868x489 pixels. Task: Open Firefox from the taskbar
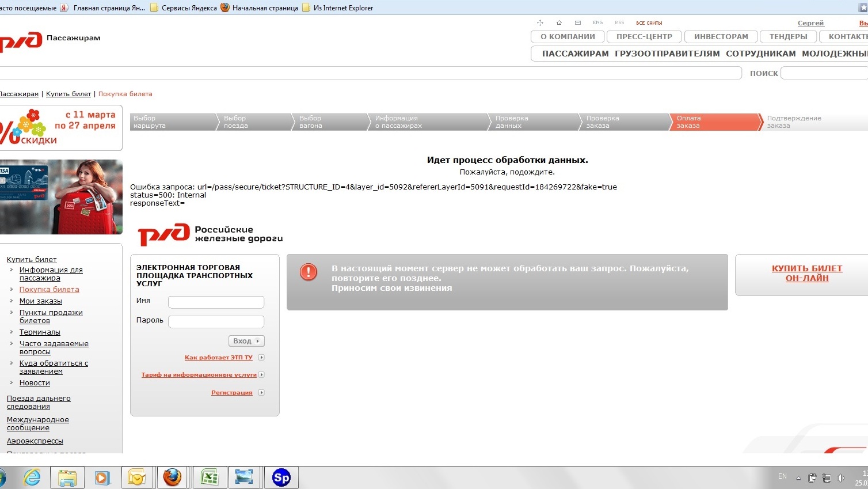point(172,477)
